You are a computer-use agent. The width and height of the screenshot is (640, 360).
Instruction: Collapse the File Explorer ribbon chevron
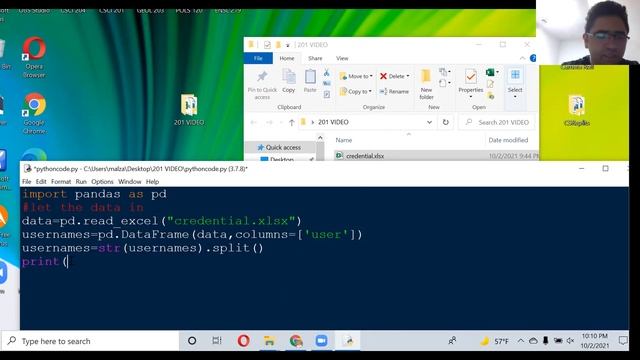tap(522, 58)
